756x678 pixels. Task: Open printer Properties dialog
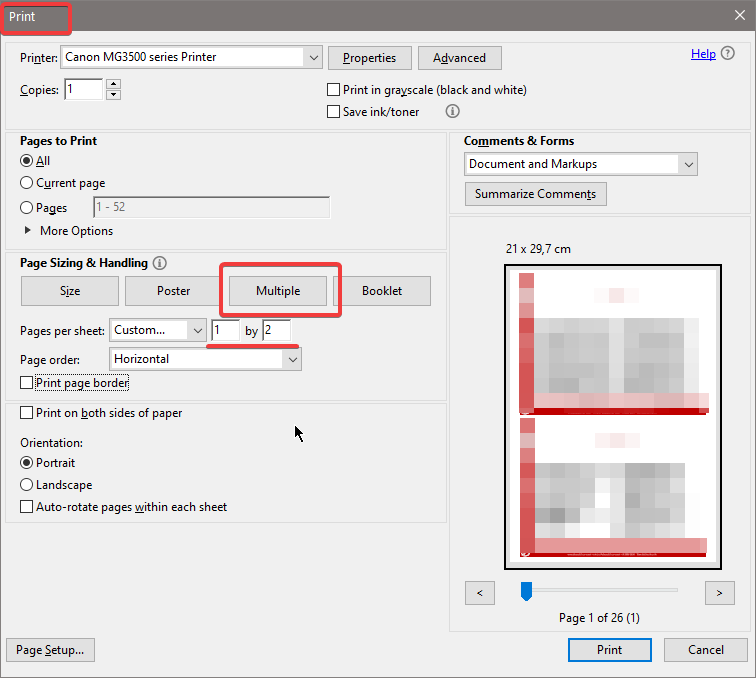(x=370, y=58)
